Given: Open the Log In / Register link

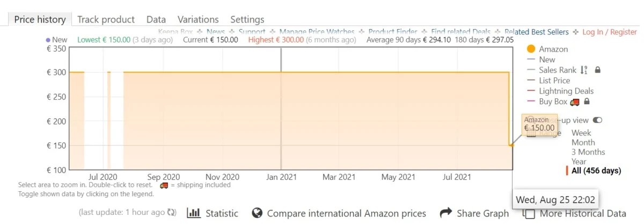Looking at the screenshot, I should coord(610,32).
